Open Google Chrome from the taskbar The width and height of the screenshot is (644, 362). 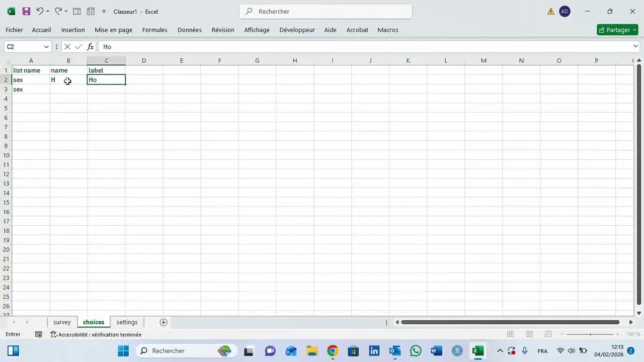click(333, 351)
